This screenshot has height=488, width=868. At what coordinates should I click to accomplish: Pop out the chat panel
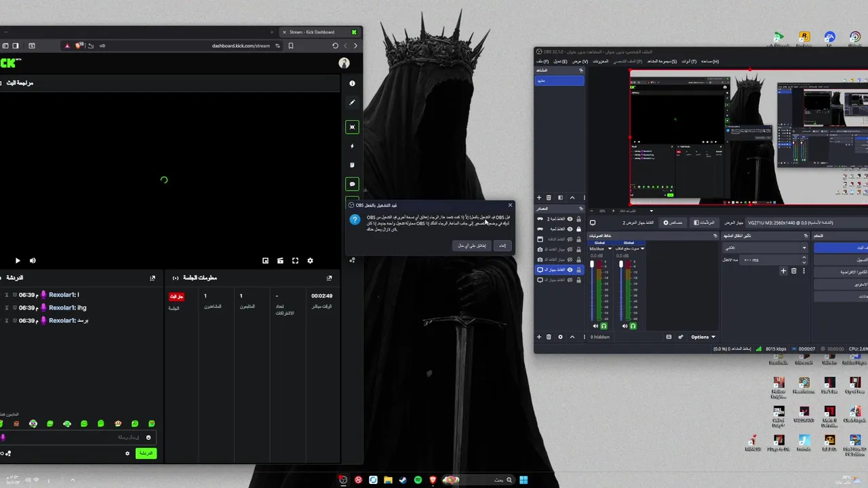(153, 278)
